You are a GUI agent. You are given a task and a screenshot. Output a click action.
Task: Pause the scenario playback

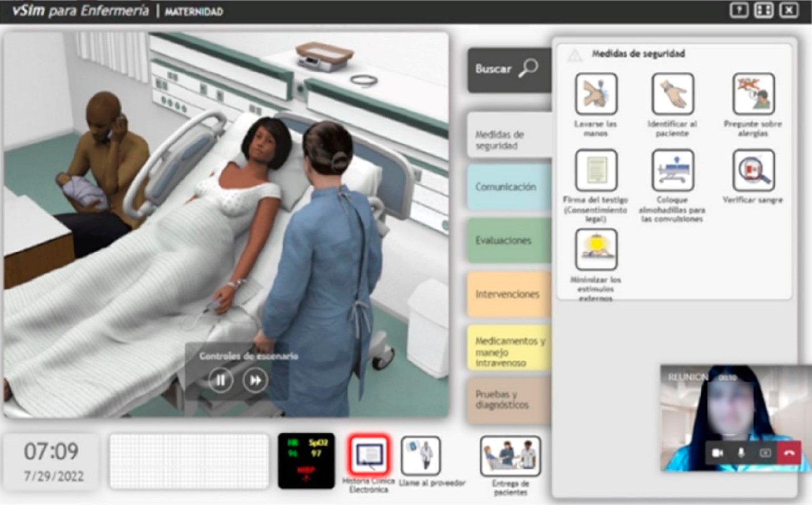[x=220, y=380]
